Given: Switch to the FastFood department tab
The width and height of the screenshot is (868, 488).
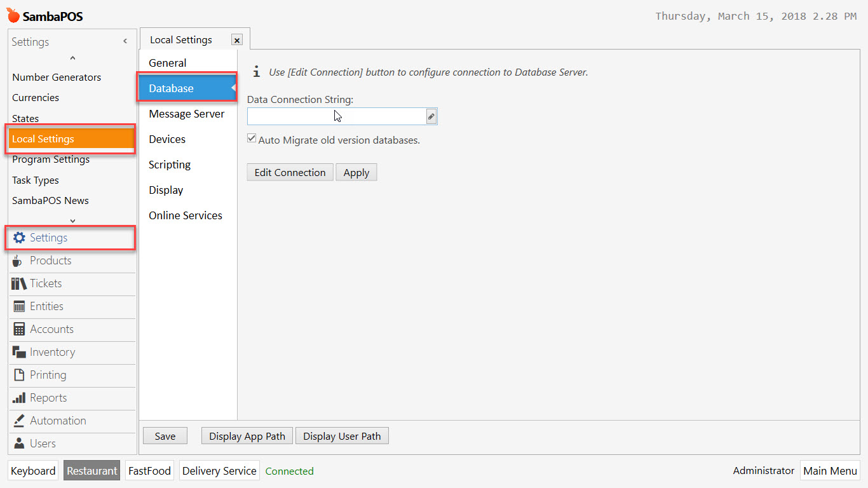Looking at the screenshot, I should coord(149,470).
